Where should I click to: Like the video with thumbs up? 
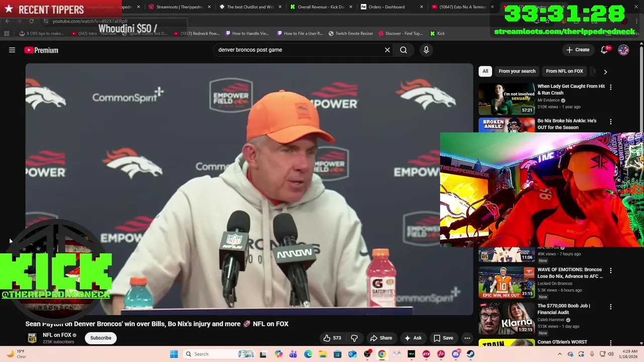(x=332, y=338)
